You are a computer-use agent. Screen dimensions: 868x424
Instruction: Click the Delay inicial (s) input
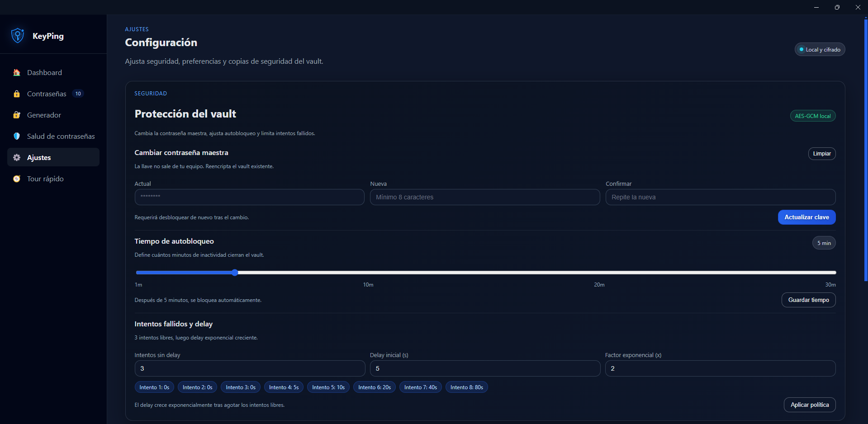coord(485,368)
